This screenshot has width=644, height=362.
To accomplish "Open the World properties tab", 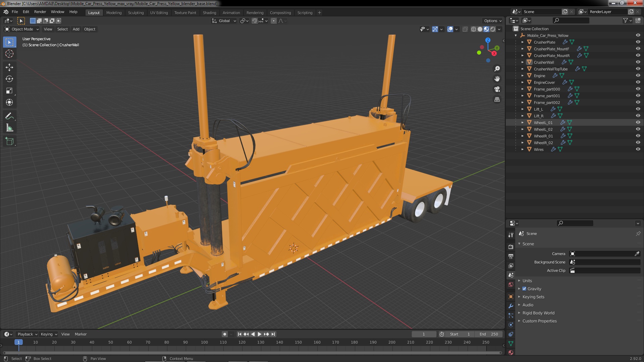I will (x=511, y=285).
